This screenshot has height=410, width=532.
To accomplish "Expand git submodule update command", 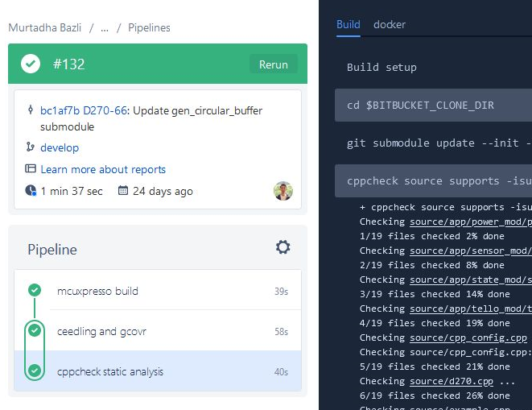I will pos(439,143).
